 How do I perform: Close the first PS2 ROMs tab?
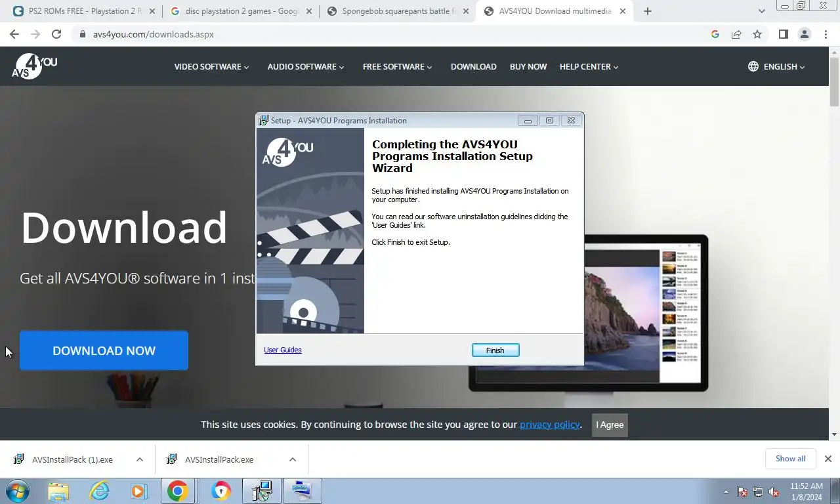click(x=152, y=11)
